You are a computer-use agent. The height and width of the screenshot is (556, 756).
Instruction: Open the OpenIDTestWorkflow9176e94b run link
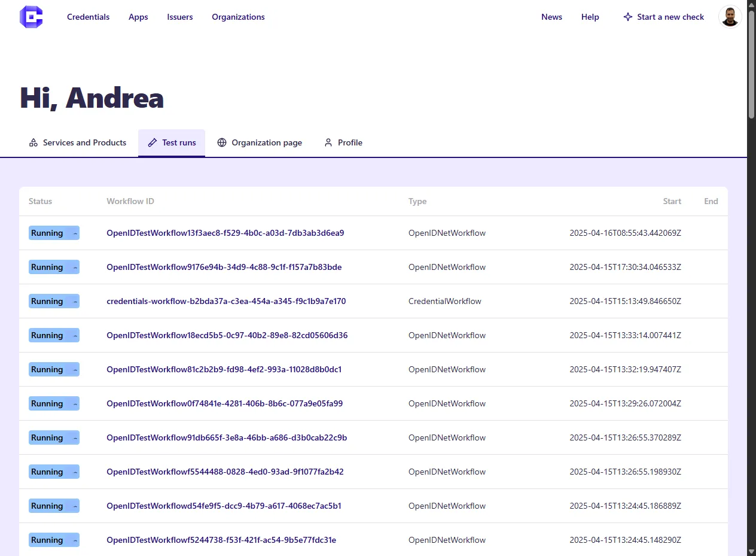[224, 267]
